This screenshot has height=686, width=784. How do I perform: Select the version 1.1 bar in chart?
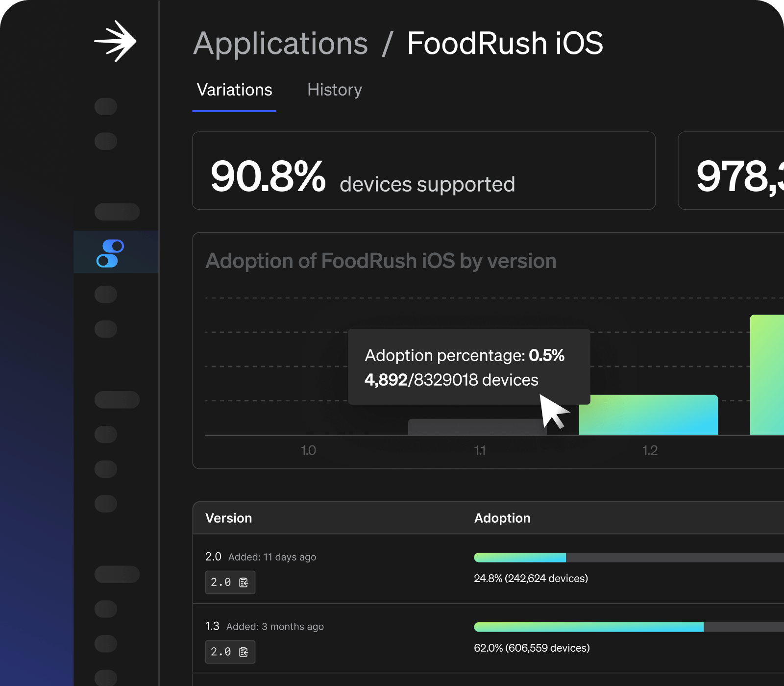pyautogui.click(x=478, y=427)
